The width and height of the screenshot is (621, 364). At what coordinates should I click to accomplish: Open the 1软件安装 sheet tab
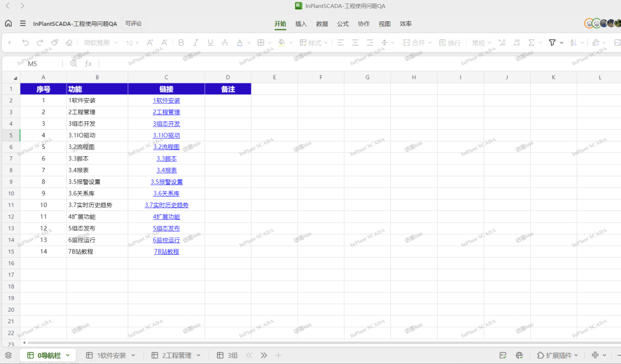(111, 355)
